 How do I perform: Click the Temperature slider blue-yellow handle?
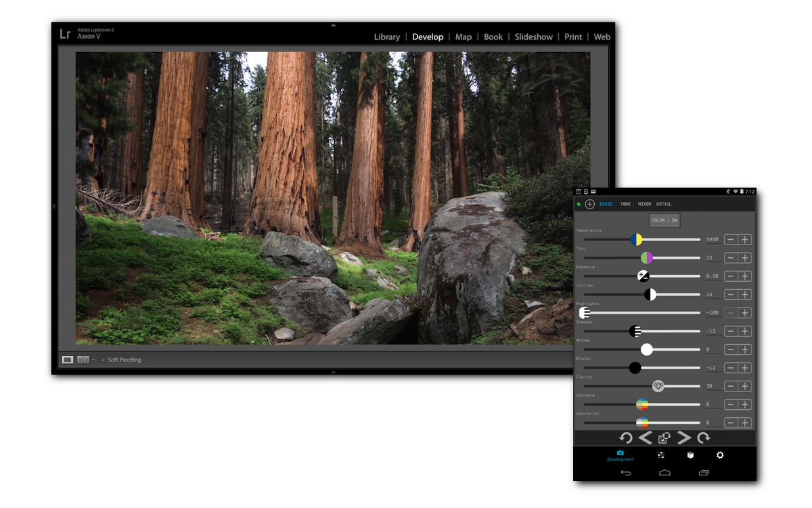point(636,239)
